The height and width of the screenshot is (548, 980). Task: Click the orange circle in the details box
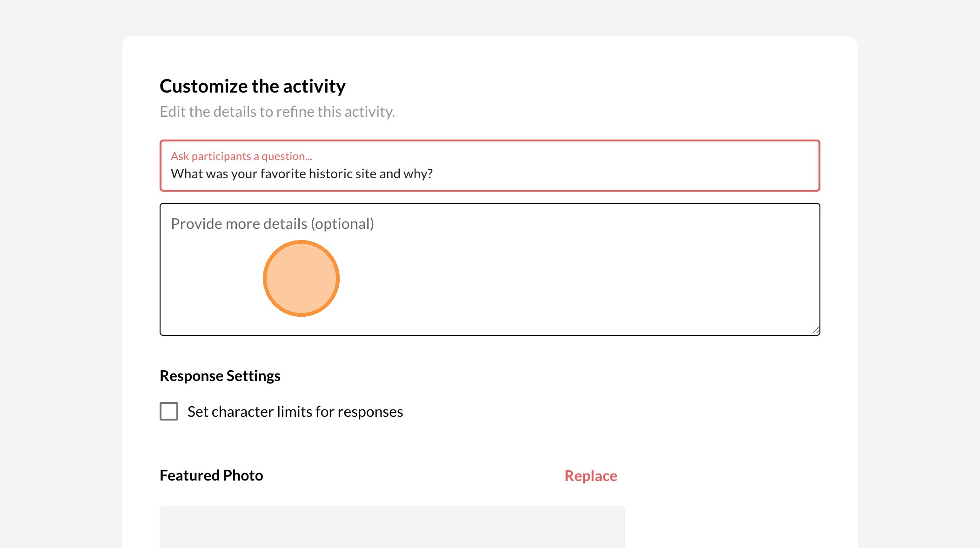pyautogui.click(x=301, y=278)
